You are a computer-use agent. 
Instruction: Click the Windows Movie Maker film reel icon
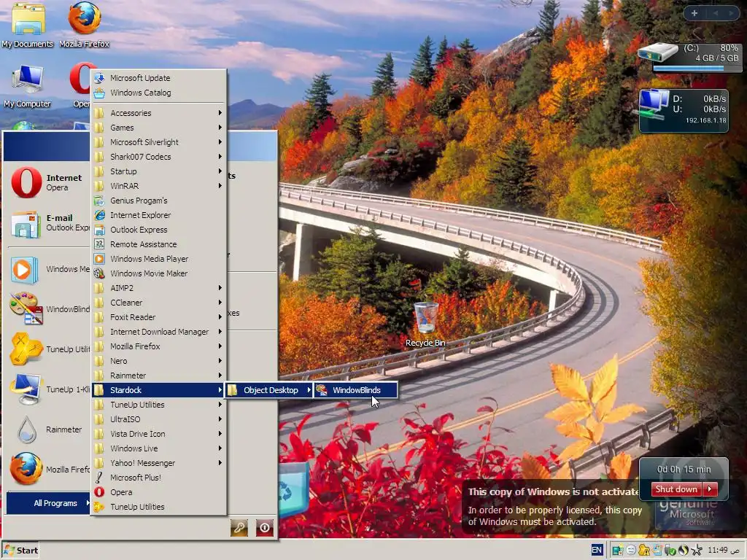pyautogui.click(x=99, y=273)
